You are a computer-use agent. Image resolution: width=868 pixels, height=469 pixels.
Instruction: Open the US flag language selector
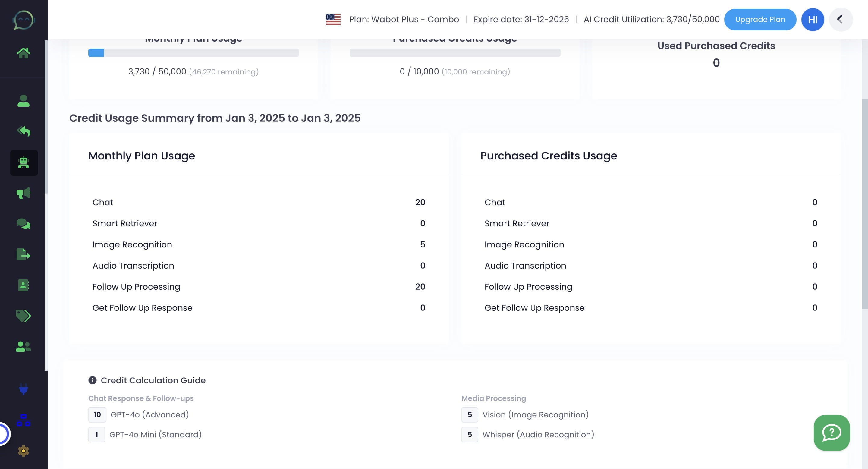333,19
